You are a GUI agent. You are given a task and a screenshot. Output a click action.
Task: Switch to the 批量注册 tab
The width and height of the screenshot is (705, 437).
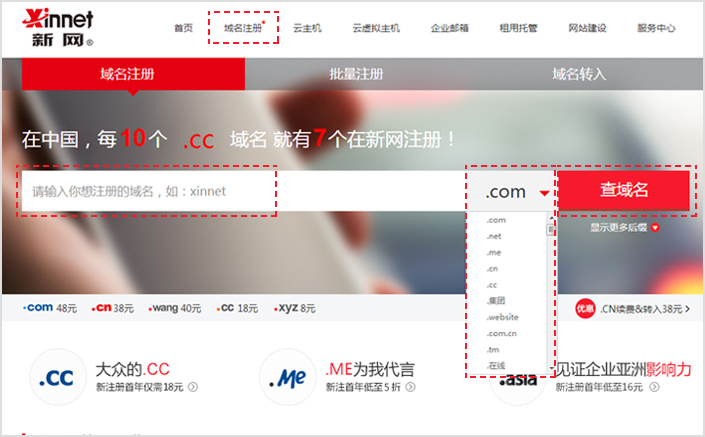(x=356, y=74)
